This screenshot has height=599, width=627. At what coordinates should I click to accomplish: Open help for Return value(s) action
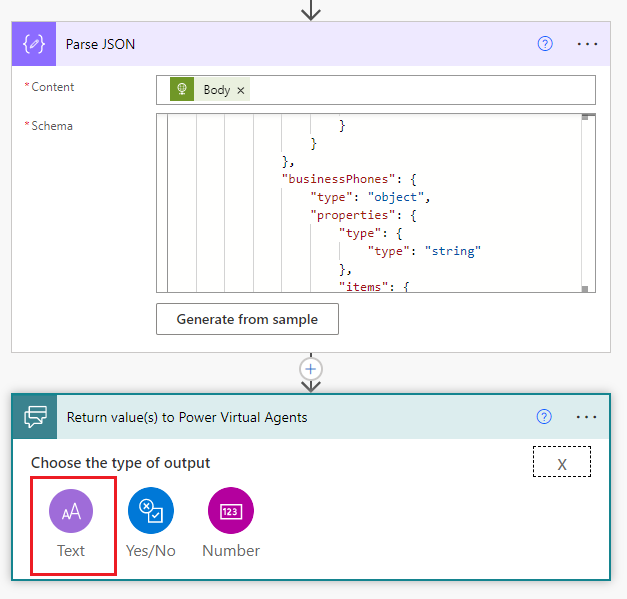(x=545, y=417)
